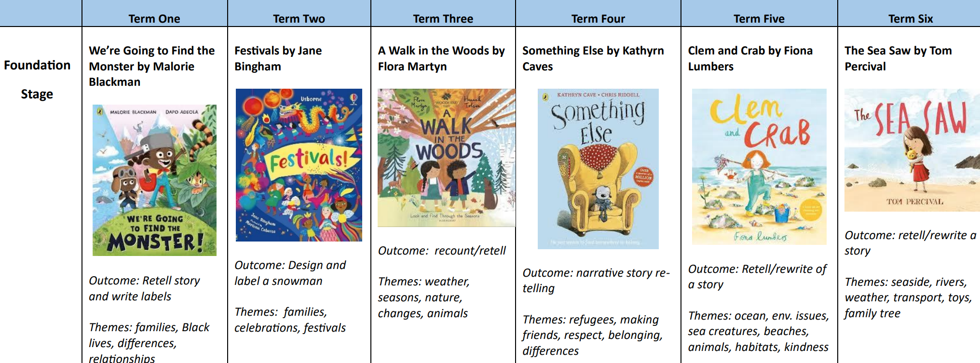Image resolution: width=980 pixels, height=363 pixels.
Task: Click the Something Else book cover
Action: coord(598,169)
